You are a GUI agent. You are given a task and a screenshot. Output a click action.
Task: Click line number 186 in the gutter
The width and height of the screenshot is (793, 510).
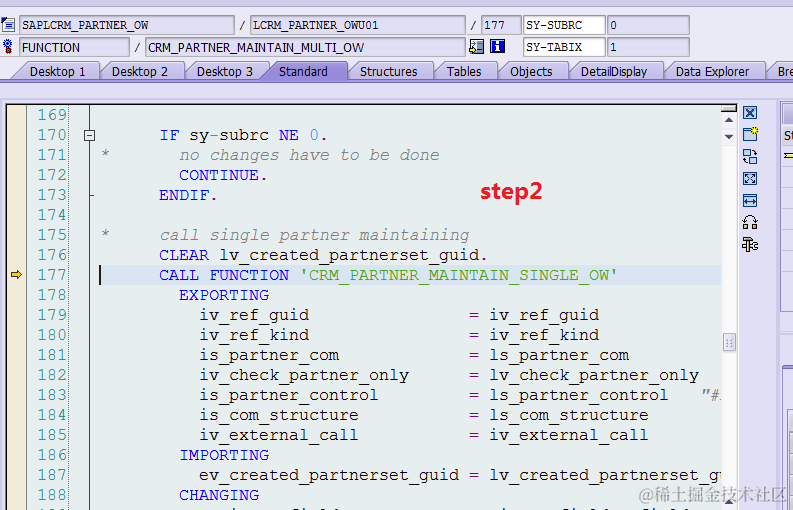pyautogui.click(x=52, y=455)
